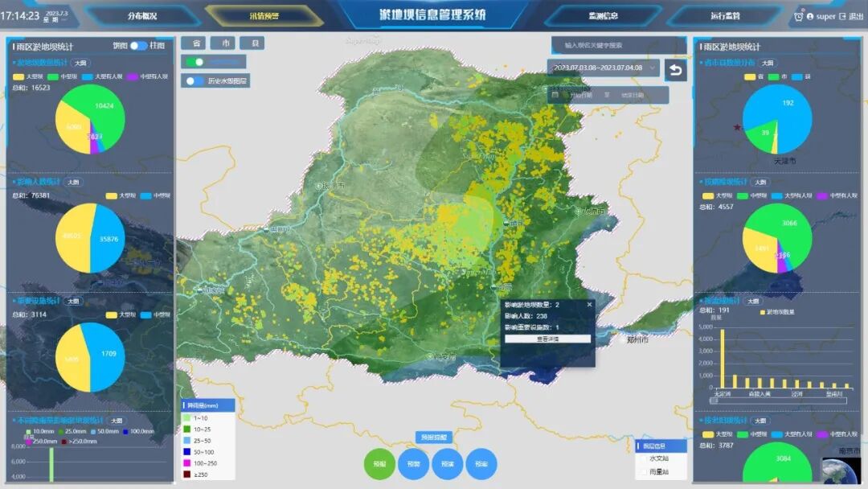Open the 汛情预警 tab
This screenshot has height=489, width=868.
click(264, 16)
